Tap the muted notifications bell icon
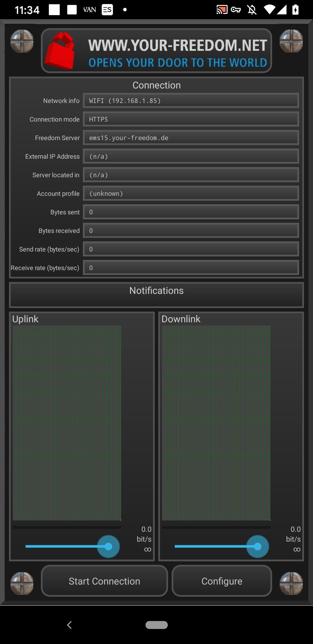This screenshot has height=644, width=313. (252, 10)
